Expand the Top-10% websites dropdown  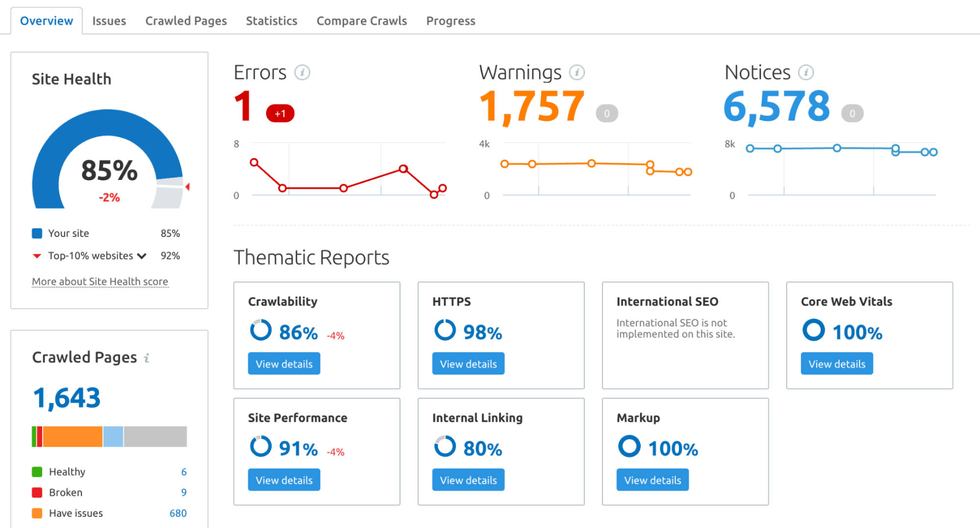142,256
